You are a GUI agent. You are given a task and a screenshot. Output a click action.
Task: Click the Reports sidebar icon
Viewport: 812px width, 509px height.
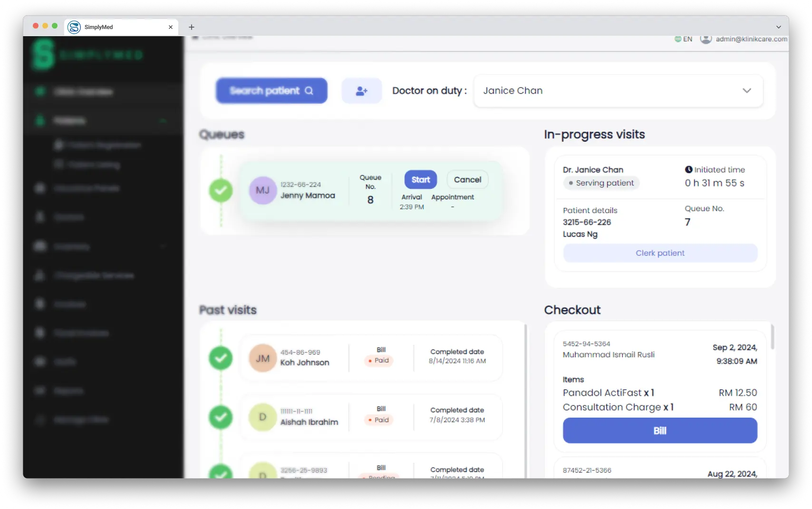pyautogui.click(x=40, y=391)
